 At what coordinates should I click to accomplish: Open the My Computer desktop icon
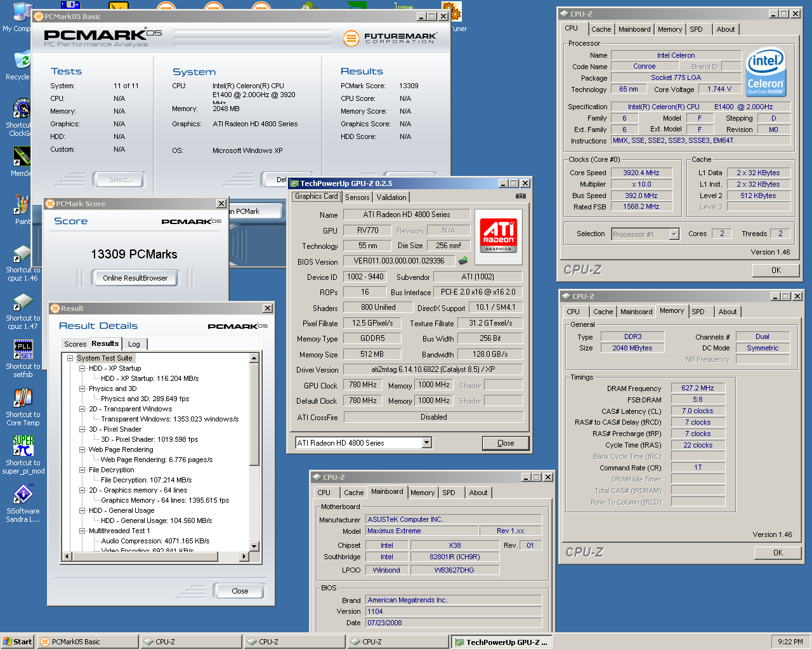pyautogui.click(x=22, y=12)
